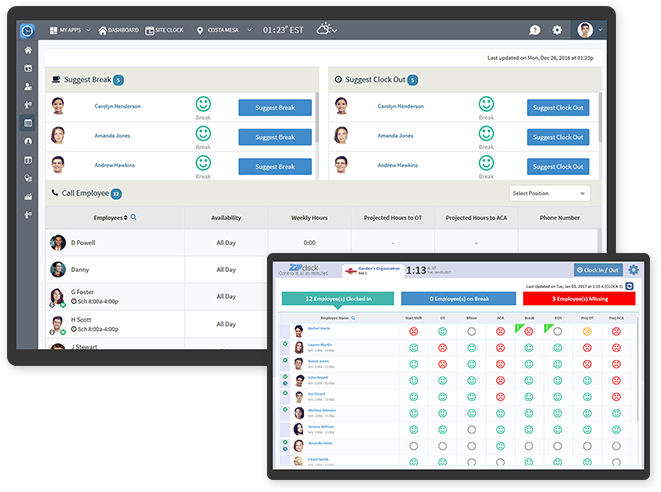
Task: Click the Suggest Clock Out list scrollbar
Action: (x=599, y=117)
